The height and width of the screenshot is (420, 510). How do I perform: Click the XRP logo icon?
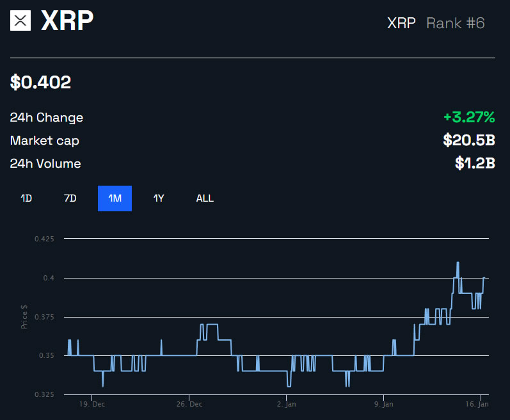pyautogui.click(x=21, y=20)
